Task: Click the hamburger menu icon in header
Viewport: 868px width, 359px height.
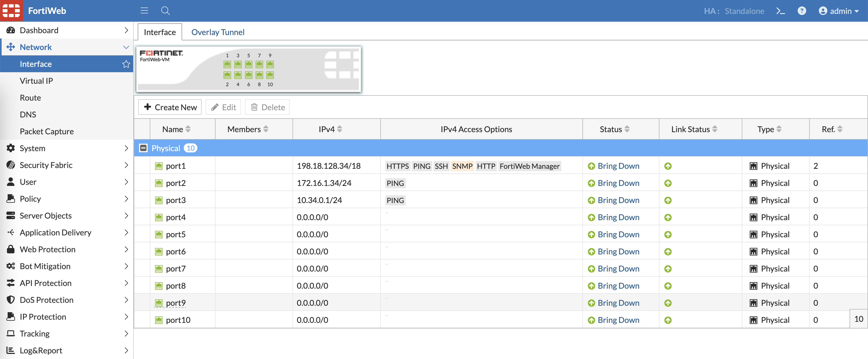Action: click(x=144, y=11)
